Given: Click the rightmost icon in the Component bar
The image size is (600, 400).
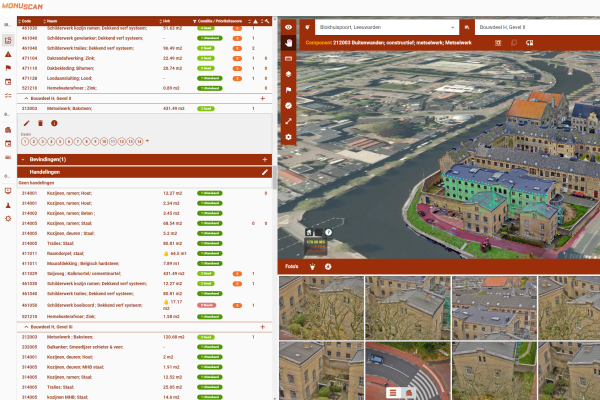Looking at the screenshot, I should pos(530,43).
